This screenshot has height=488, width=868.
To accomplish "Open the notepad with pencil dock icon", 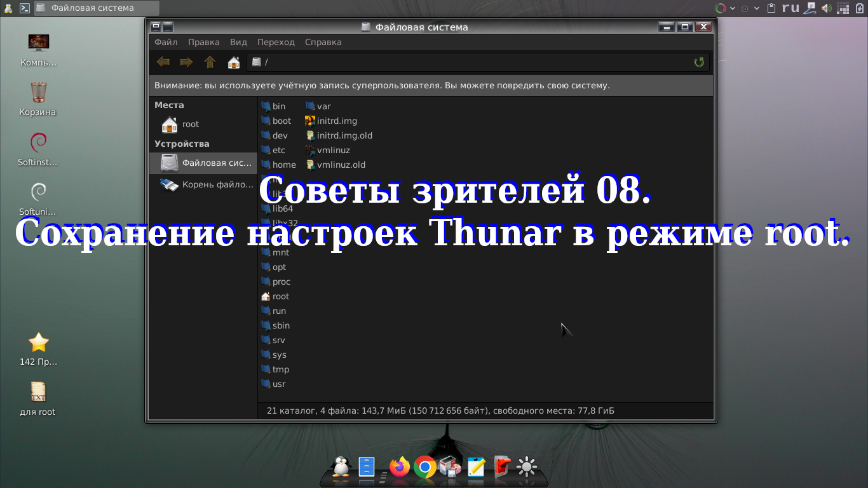I will point(476,468).
